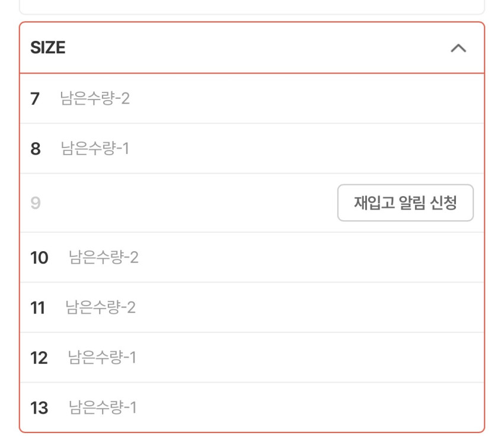
Task: Click 남은수량-2 label next to size 11
Action: tap(101, 307)
